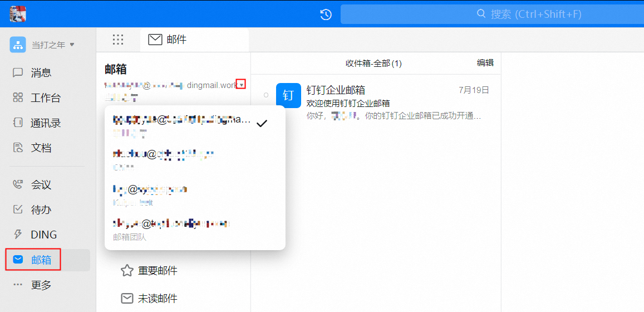Click the envelope icon on 邮件 tab
Image resolution: width=644 pixels, height=312 pixels.
click(155, 40)
